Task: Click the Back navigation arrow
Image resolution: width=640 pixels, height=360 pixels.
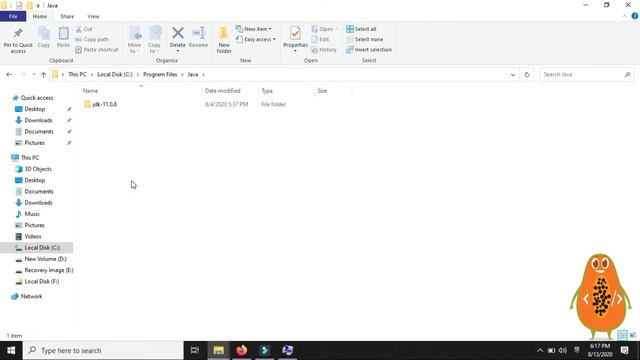Action: pos(9,75)
